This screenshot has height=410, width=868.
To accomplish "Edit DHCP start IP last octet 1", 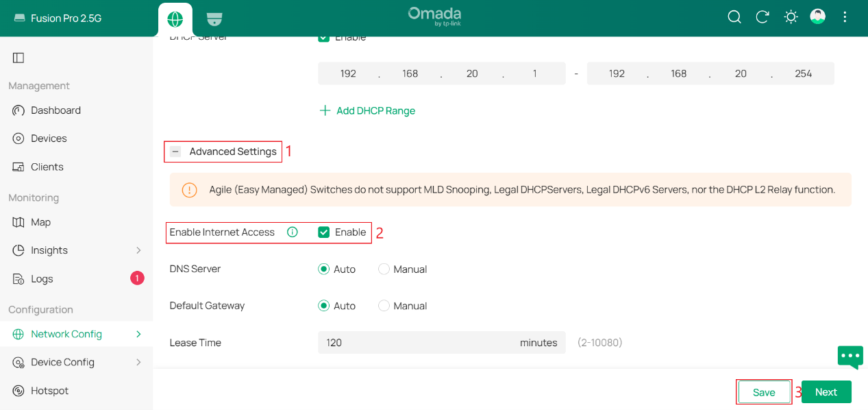I will 534,73.
